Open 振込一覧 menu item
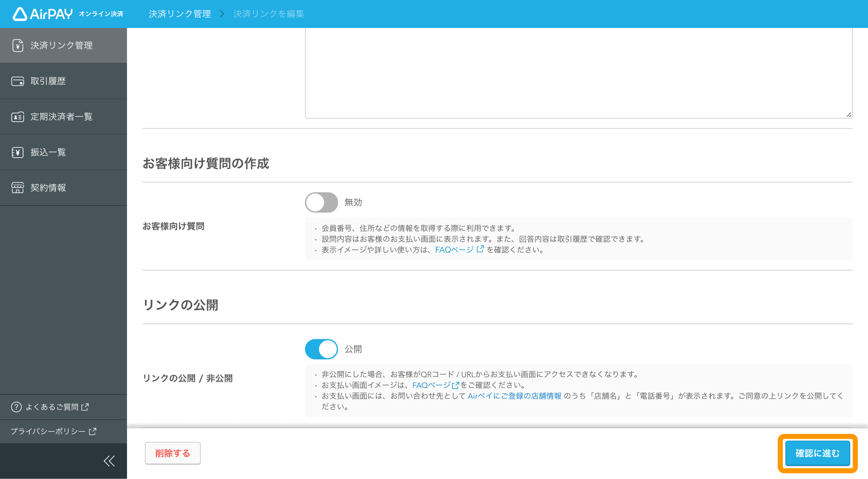This screenshot has width=868, height=479. coord(48,152)
